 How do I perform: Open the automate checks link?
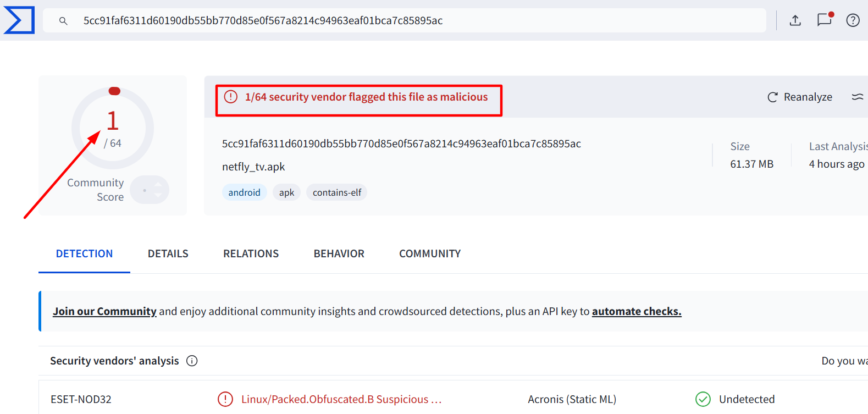tap(637, 311)
